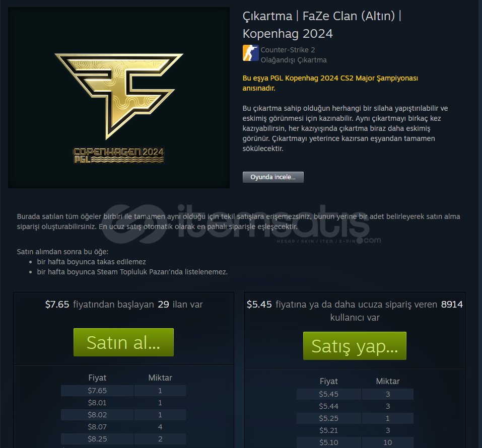The width and height of the screenshot is (482, 448).
Task: Select the $5.44 buy order row
Action: point(355,406)
